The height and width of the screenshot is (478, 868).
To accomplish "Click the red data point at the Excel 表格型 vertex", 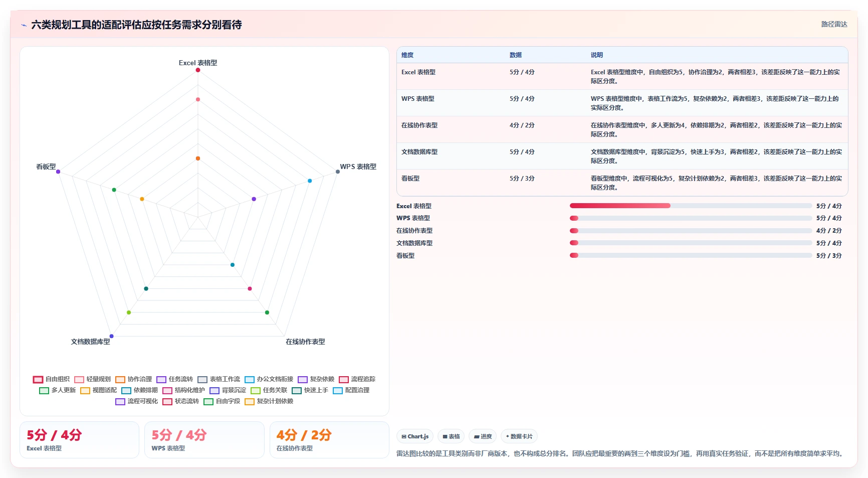I will pos(198,70).
